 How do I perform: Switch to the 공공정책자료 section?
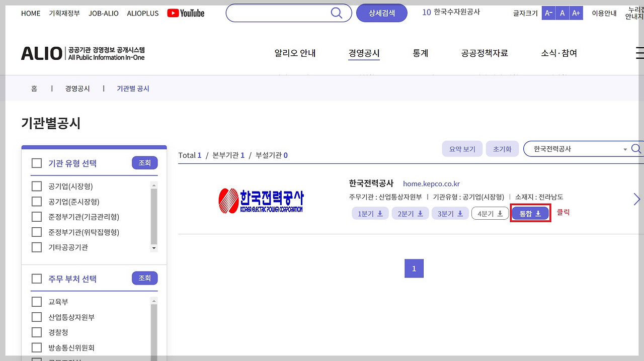click(484, 53)
